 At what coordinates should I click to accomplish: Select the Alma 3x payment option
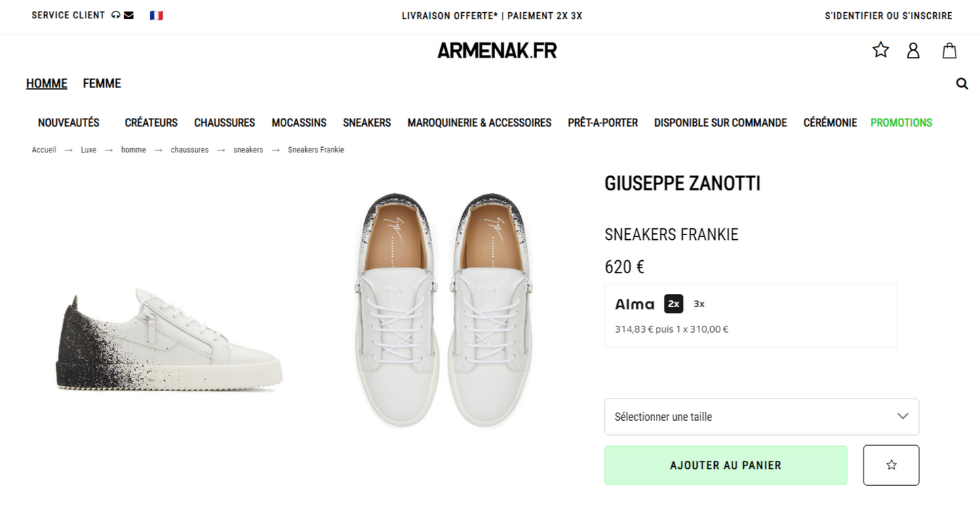click(699, 304)
